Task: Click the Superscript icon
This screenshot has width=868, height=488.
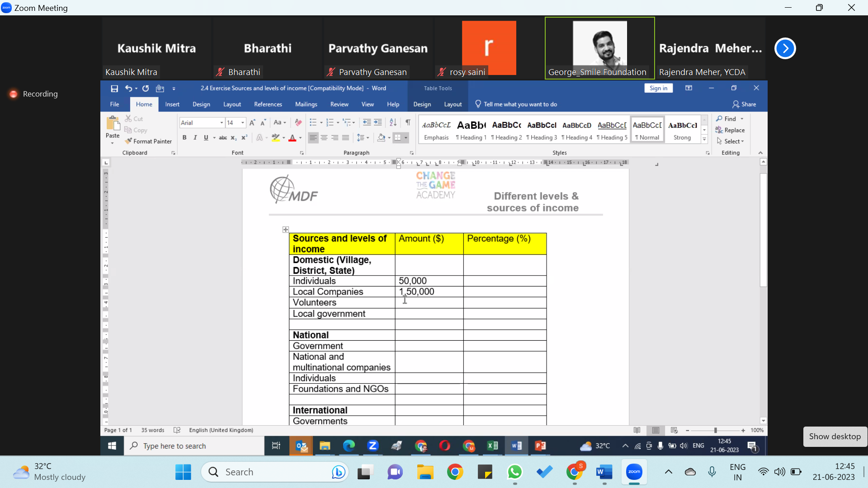Action: click(244, 138)
